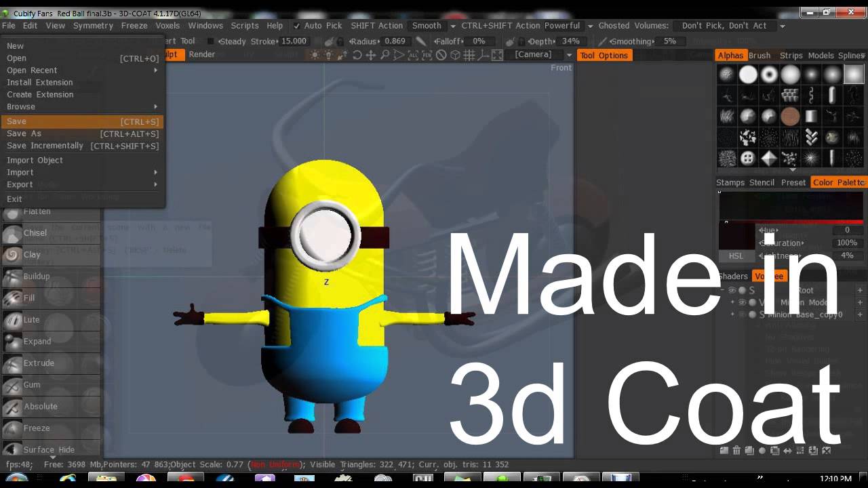
Task: Open the Tool Options panel
Action: pyautogui.click(x=604, y=56)
